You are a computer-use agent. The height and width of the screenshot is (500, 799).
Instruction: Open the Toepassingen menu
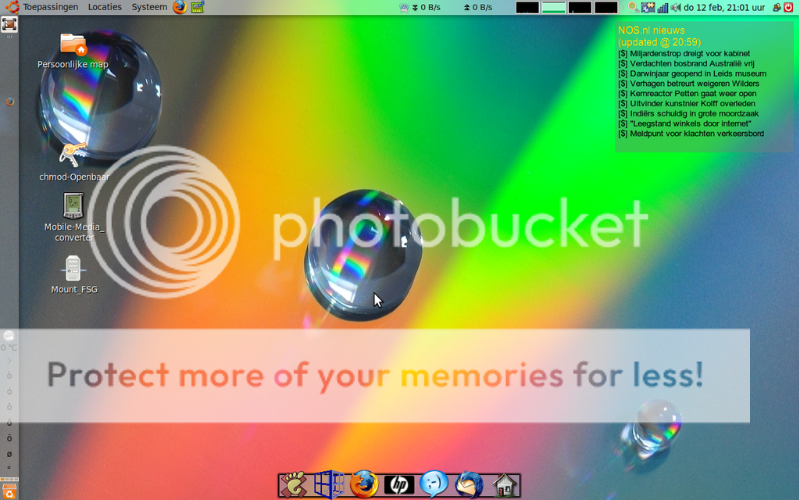50,7
